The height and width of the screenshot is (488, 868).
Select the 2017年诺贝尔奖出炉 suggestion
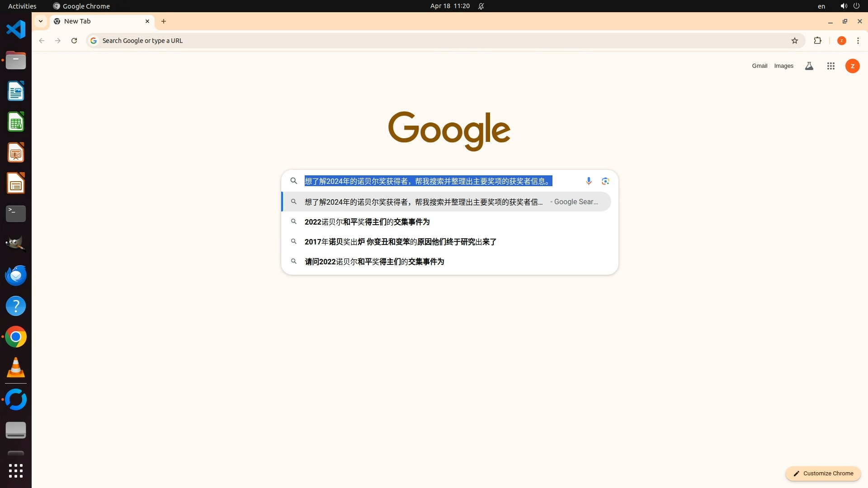tap(400, 242)
